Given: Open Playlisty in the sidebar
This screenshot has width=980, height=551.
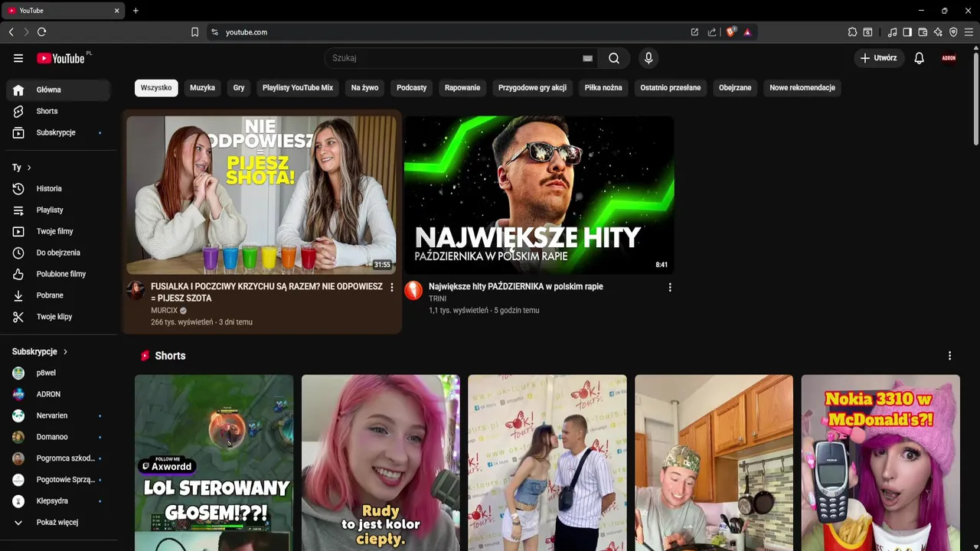Looking at the screenshot, I should pos(58,210).
